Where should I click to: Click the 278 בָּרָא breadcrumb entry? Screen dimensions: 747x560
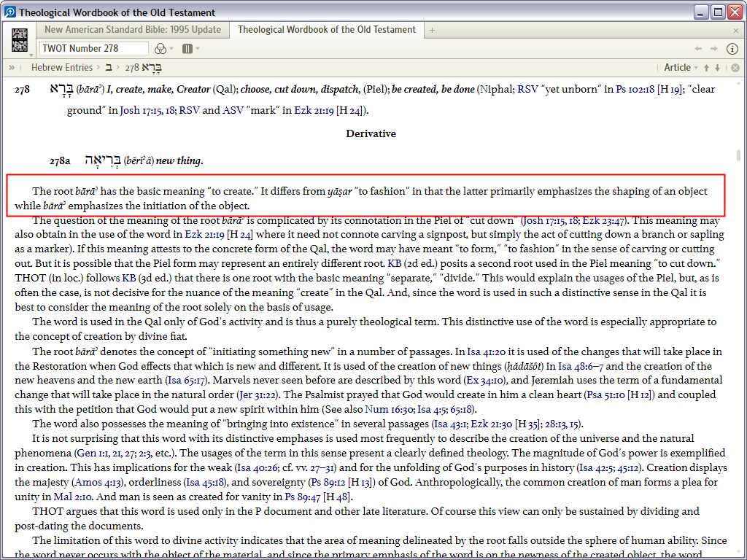[x=144, y=68]
